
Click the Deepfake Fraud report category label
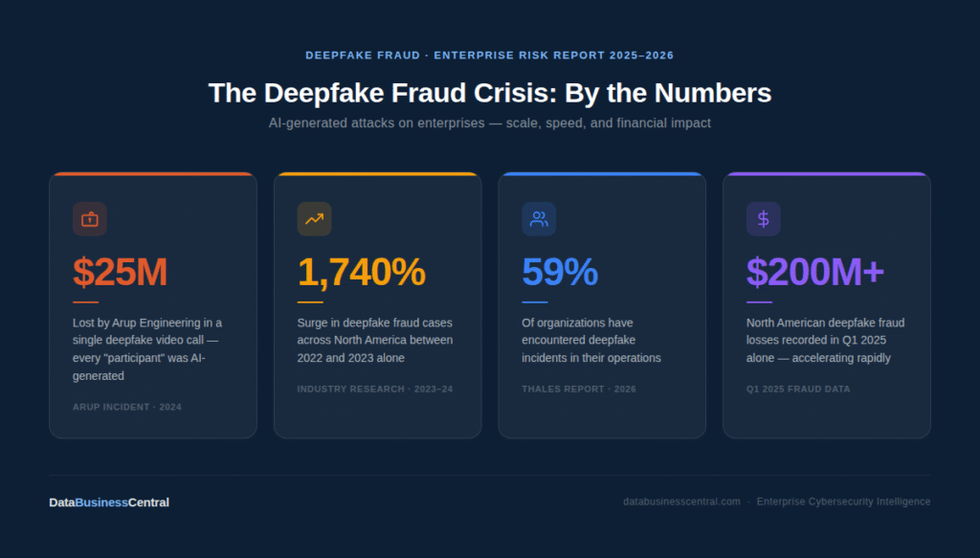tap(490, 56)
